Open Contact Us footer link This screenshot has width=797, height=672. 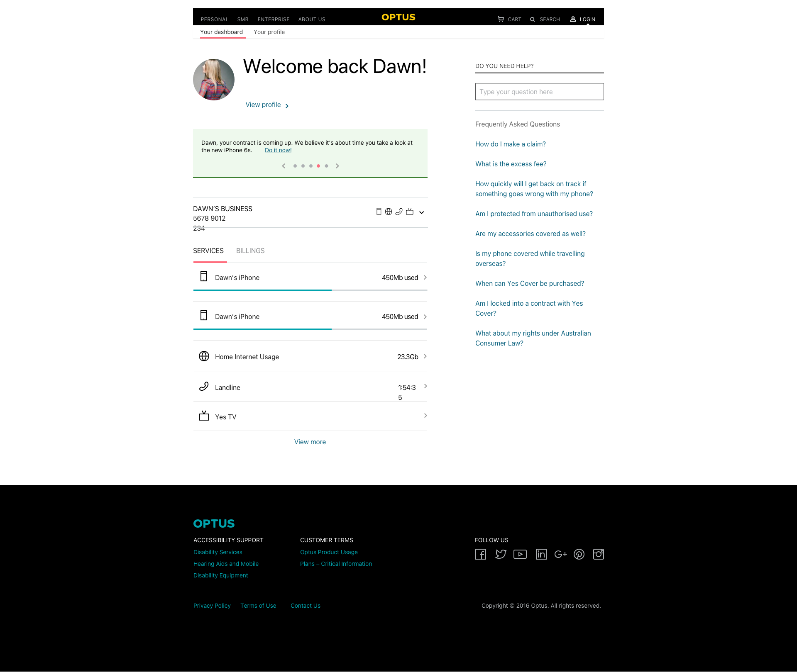[x=305, y=606]
